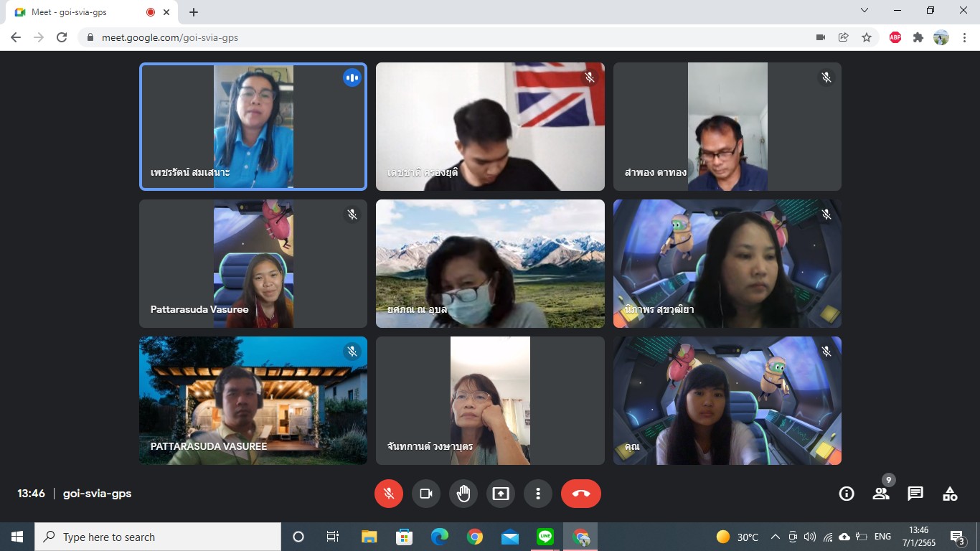Viewport: 980px width, 551px height.
Task: Expand the Chrome tab search chevron
Action: 864,11
